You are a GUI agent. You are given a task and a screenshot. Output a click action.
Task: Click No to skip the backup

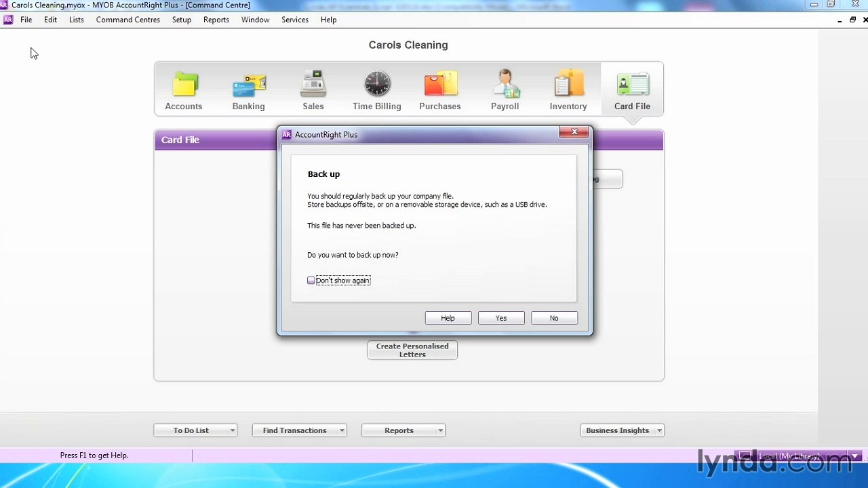pyautogui.click(x=554, y=318)
